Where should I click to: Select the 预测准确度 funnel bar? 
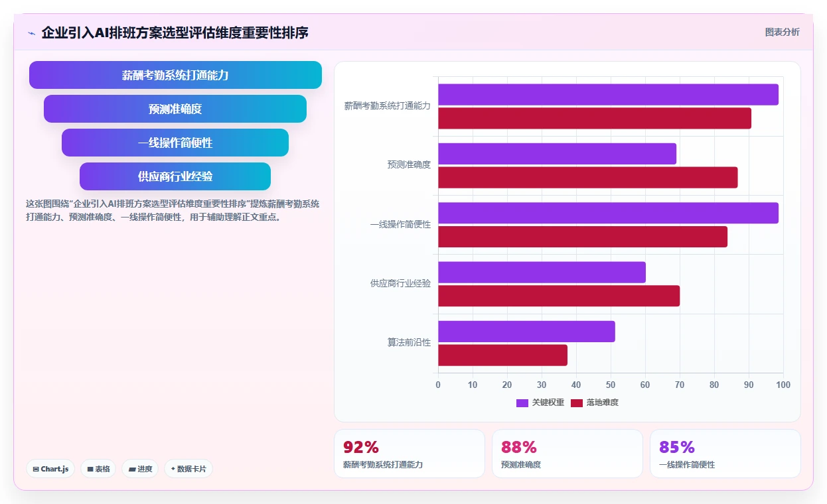(x=175, y=109)
